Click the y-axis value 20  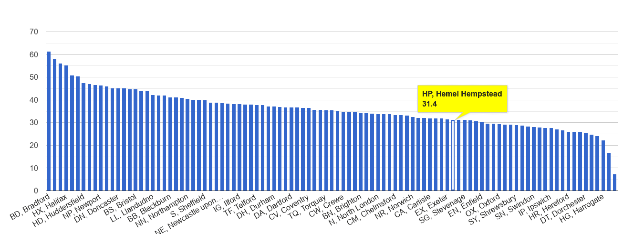(x=34, y=146)
